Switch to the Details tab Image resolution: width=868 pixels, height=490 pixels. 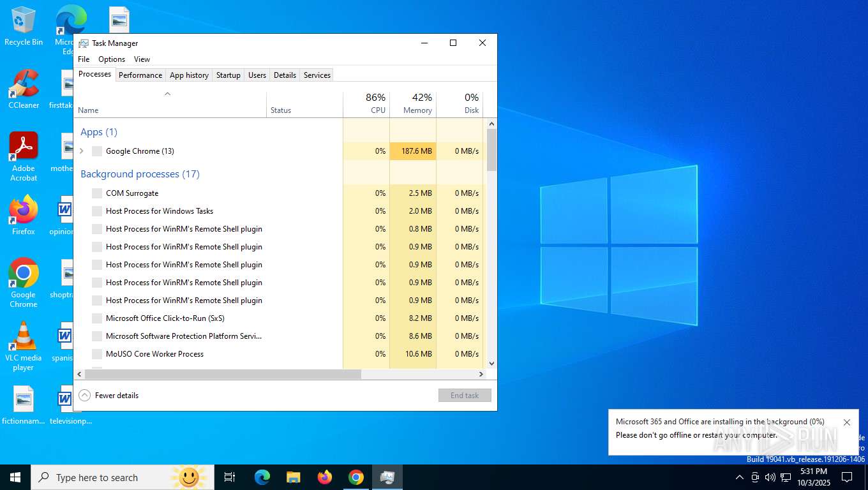click(285, 75)
